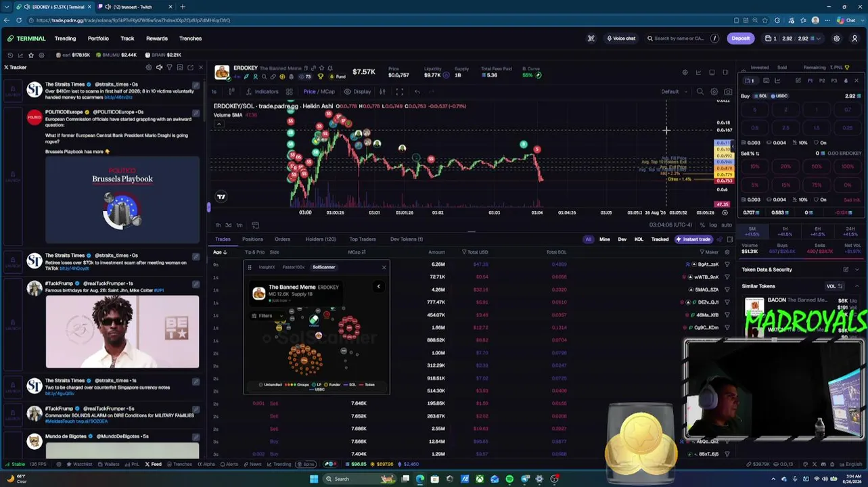Collapse the bubble map side arrow
Screen dimensions: 868x487
tap(378, 287)
